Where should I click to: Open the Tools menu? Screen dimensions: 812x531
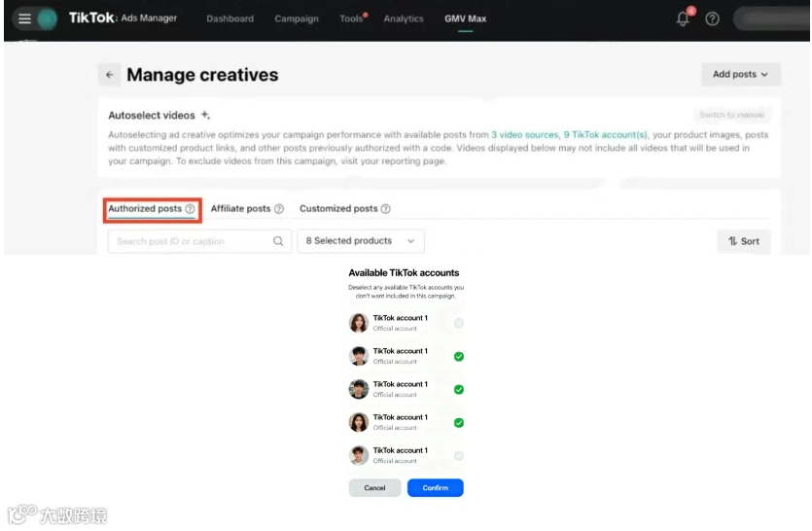(352, 18)
